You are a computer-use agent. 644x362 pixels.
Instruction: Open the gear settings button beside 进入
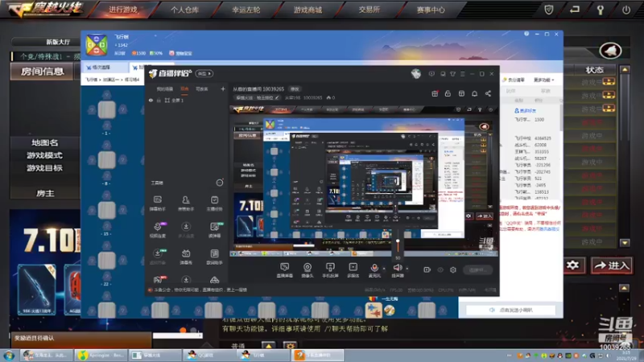[x=572, y=265]
